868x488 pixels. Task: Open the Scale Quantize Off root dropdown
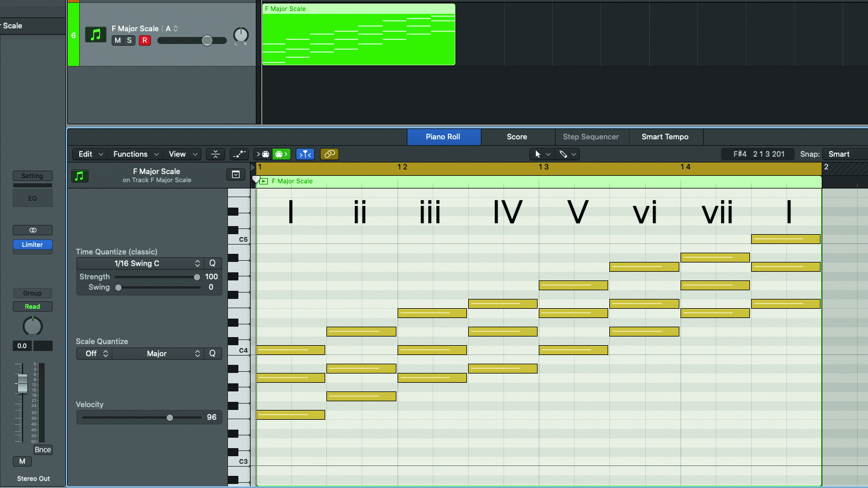tap(94, 353)
